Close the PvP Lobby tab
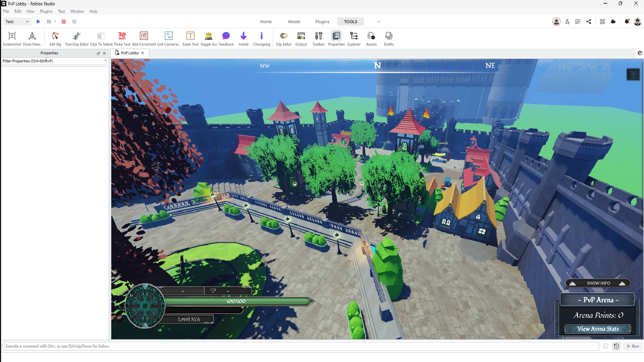The image size is (644, 362). pyautogui.click(x=142, y=53)
